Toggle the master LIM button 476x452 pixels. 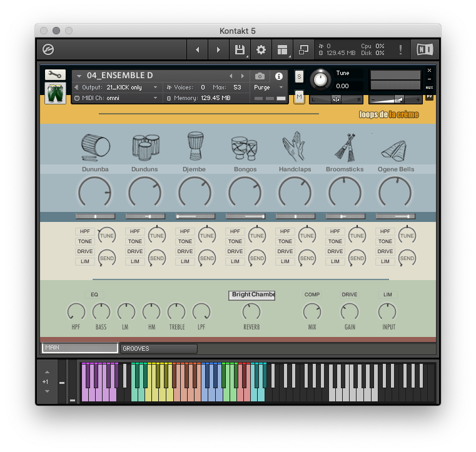coord(388,294)
